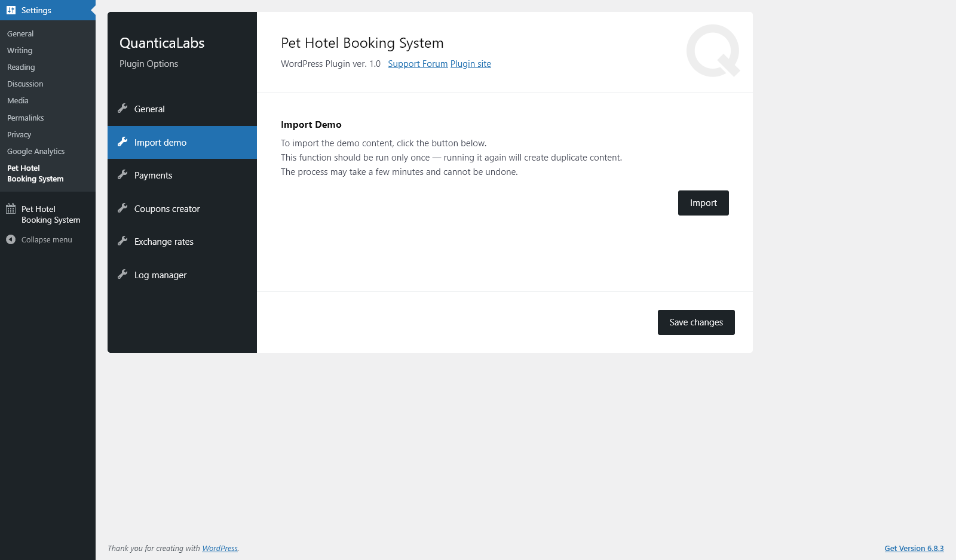Click the wrench icon beside Log manager
Viewport: 956px width, 560px height.
click(122, 274)
